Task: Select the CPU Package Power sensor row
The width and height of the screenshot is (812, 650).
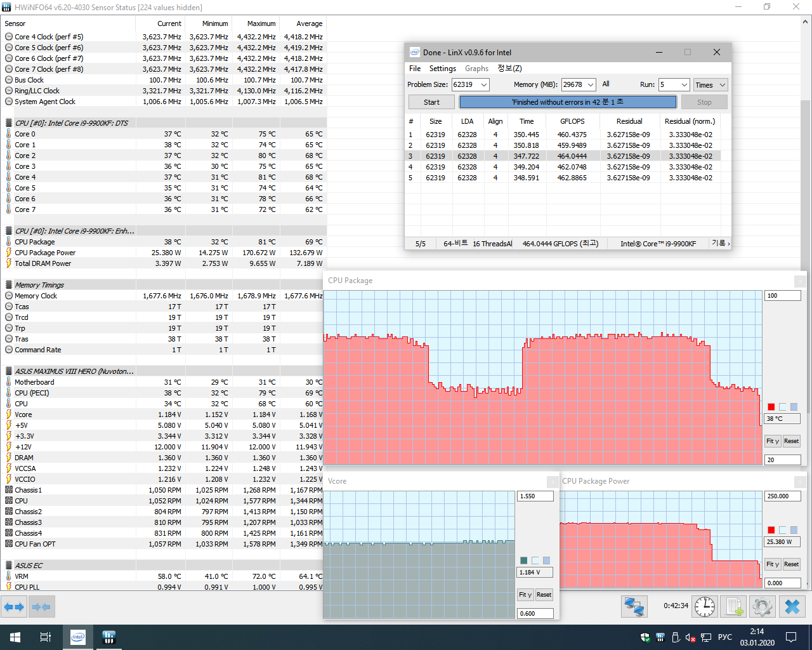Action: coord(164,253)
